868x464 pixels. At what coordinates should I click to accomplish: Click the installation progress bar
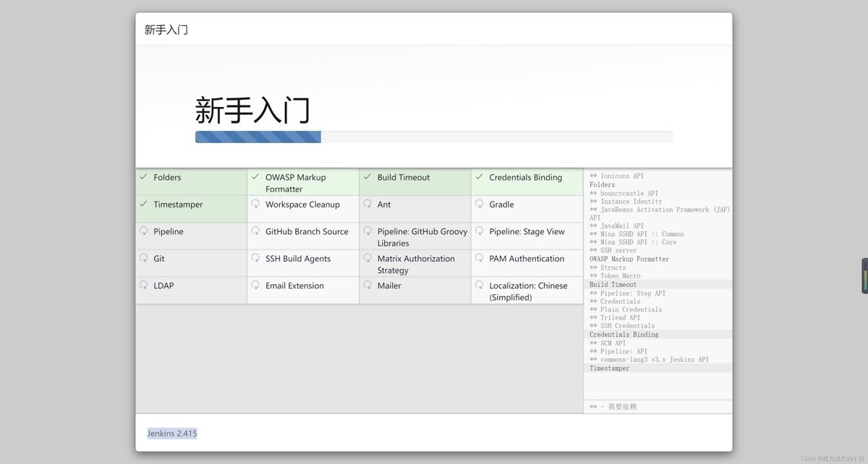433,137
